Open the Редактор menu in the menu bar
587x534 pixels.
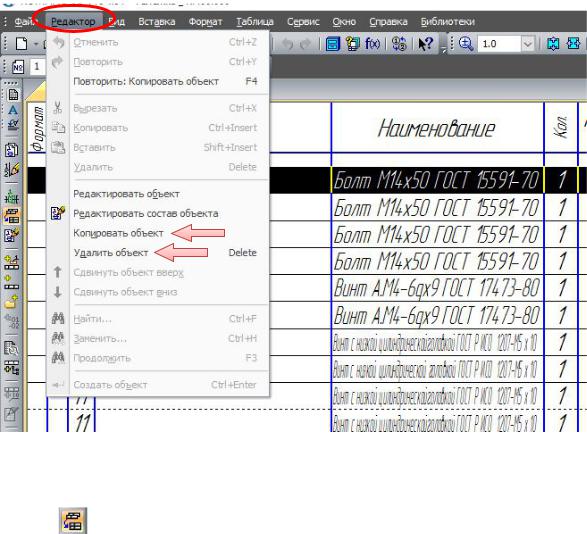pyautogui.click(x=73, y=22)
